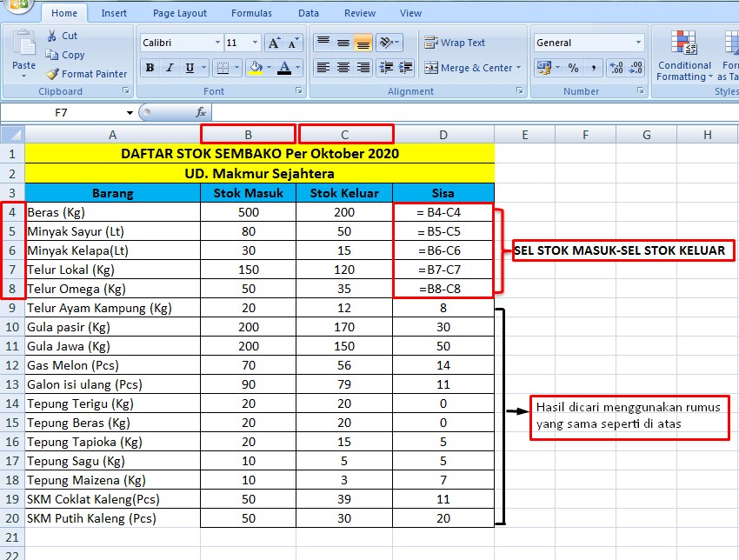Increase font size with Grow Font
The height and width of the screenshot is (560, 739).
(x=275, y=43)
